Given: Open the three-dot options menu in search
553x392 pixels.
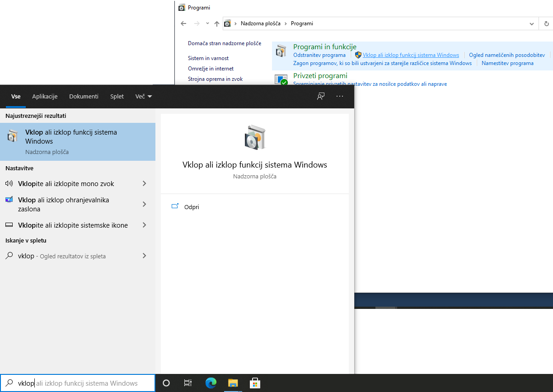Looking at the screenshot, I should (x=340, y=96).
